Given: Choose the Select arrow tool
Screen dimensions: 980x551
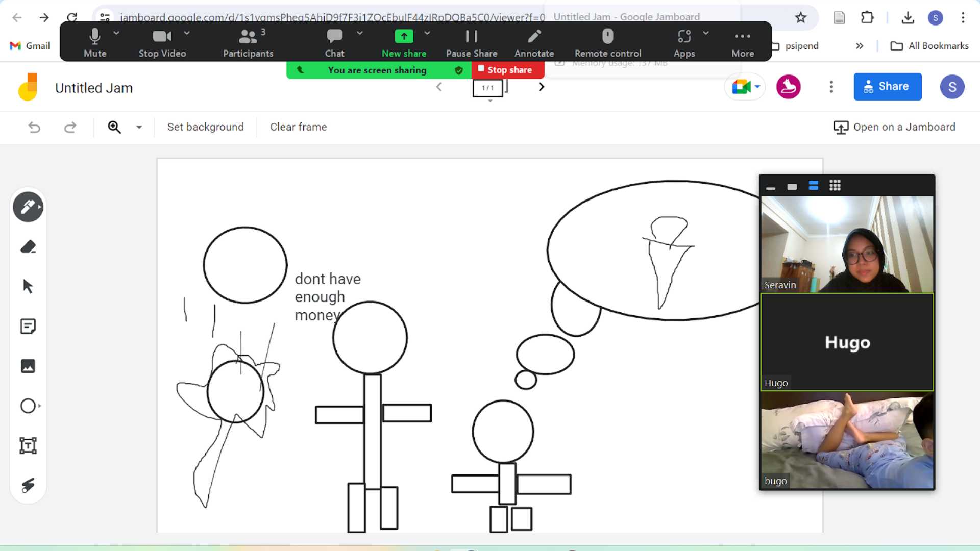Looking at the screenshot, I should click(x=28, y=286).
